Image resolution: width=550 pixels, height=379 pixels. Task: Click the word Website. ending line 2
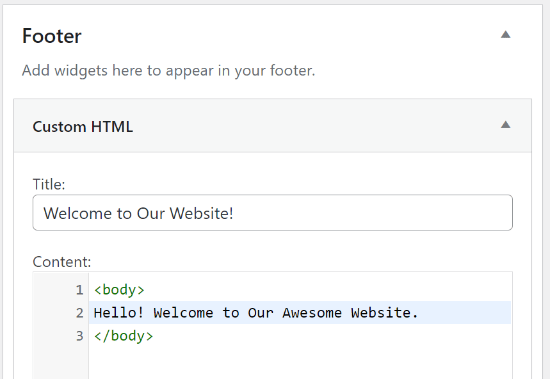coord(384,313)
